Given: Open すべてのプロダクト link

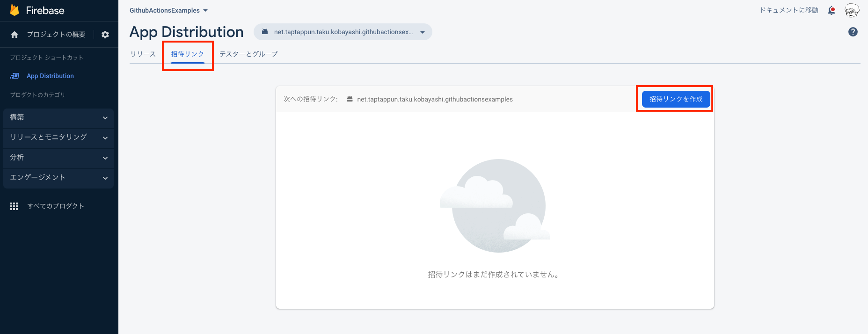Looking at the screenshot, I should 56,206.
